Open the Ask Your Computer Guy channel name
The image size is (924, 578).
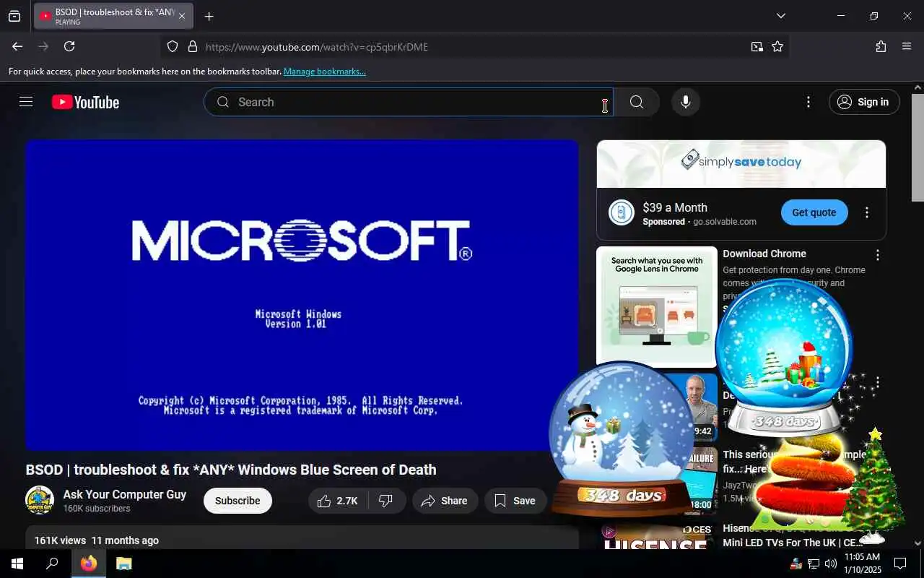124,494
